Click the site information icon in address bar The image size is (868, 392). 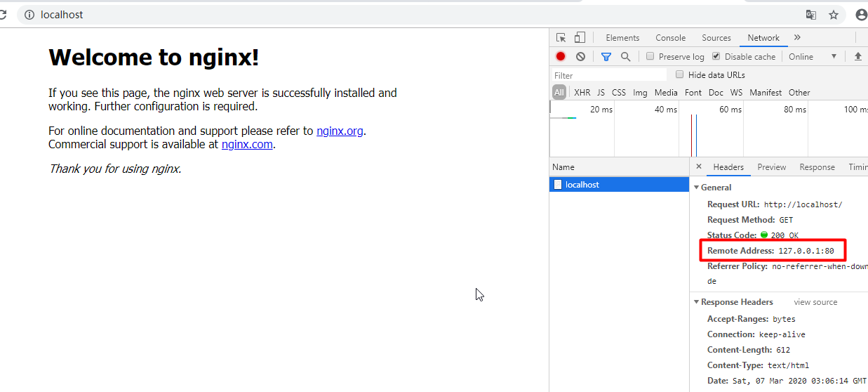pos(29,14)
